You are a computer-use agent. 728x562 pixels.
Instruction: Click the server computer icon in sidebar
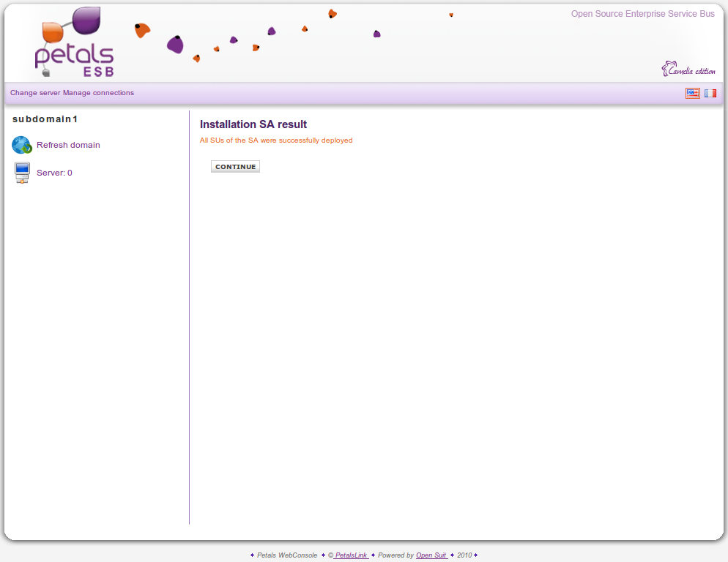pyautogui.click(x=22, y=173)
